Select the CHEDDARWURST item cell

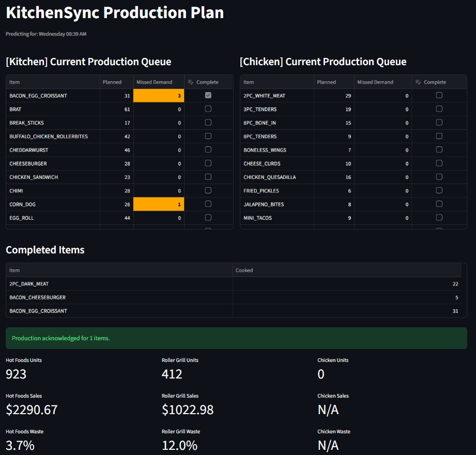53,150
